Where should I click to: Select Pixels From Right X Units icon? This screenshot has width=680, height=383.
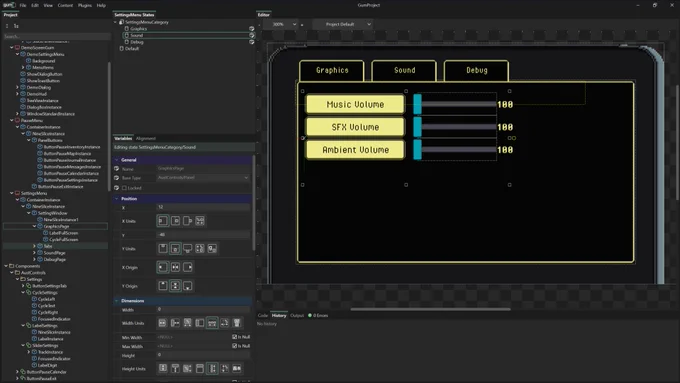(187, 221)
